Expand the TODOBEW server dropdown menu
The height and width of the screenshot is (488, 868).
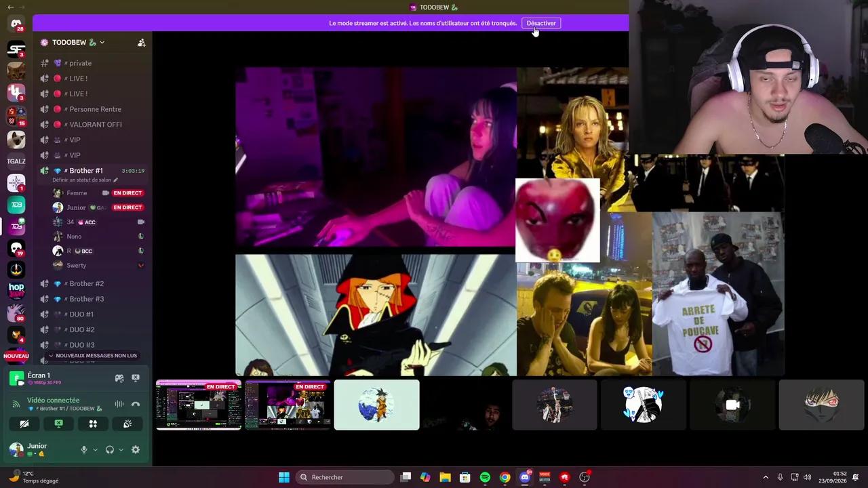[x=102, y=42]
